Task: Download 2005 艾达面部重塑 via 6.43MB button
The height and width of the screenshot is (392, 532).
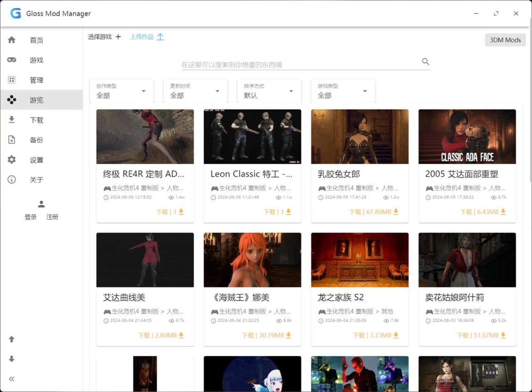Action: point(483,212)
